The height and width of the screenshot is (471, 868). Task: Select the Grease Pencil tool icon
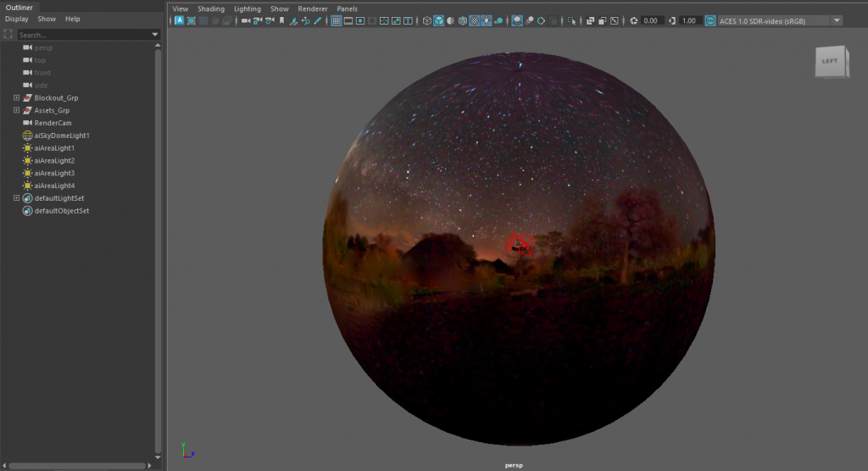[x=318, y=20]
